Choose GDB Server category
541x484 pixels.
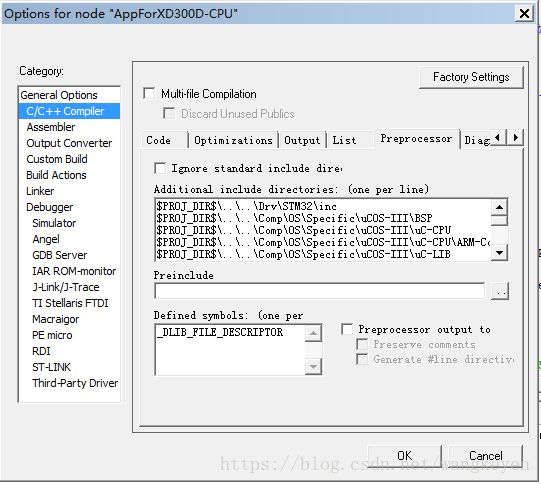(60, 255)
